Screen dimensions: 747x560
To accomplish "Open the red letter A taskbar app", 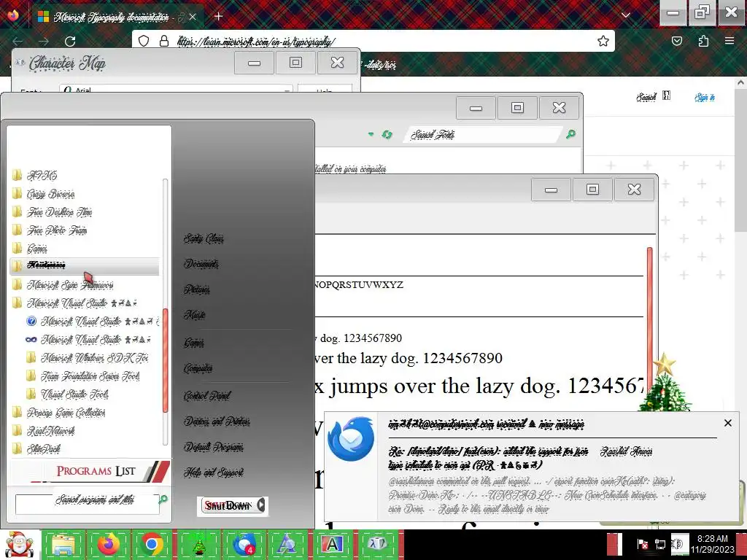I will [333, 545].
